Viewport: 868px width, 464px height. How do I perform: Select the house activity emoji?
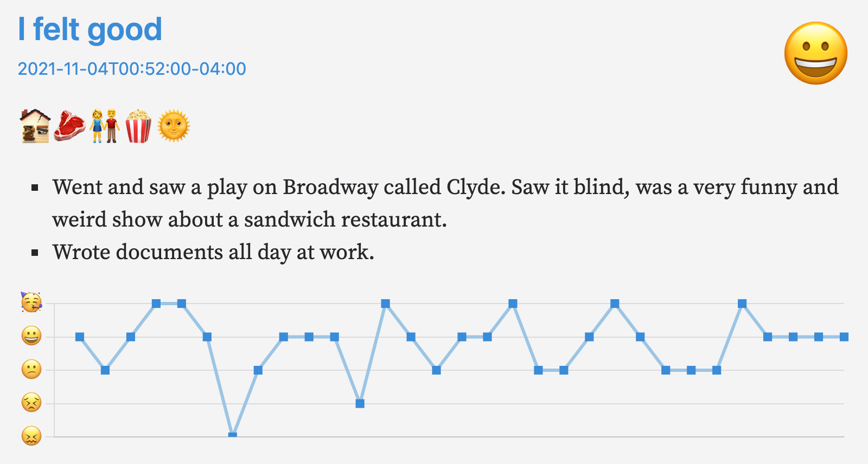(x=35, y=126)
